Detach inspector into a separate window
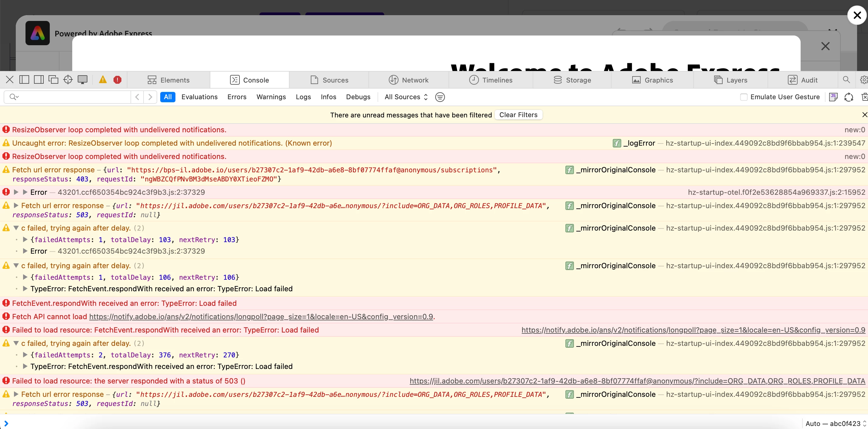This screenshot has height=429, width=868. coord(53,80)
